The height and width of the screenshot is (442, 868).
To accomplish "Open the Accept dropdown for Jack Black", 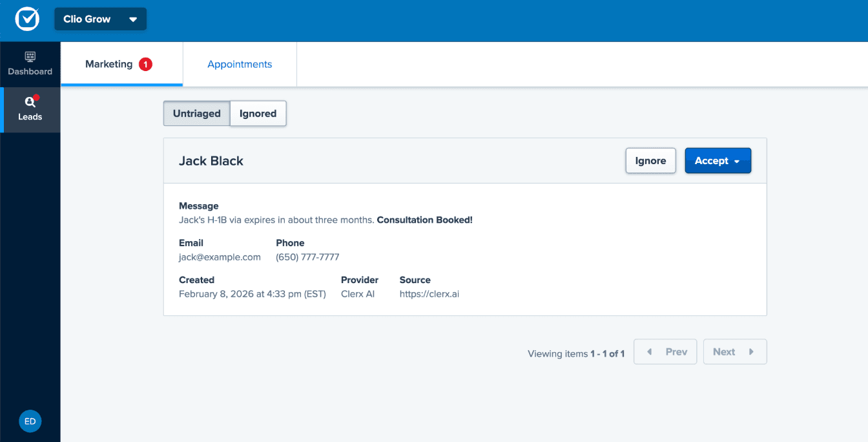I will click(x=718, y=161).
